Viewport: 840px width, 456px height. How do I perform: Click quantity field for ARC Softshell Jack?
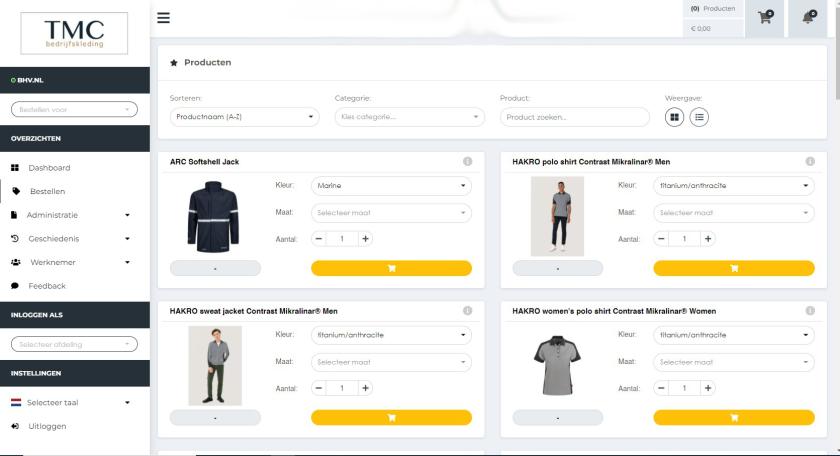click(342, 239)
